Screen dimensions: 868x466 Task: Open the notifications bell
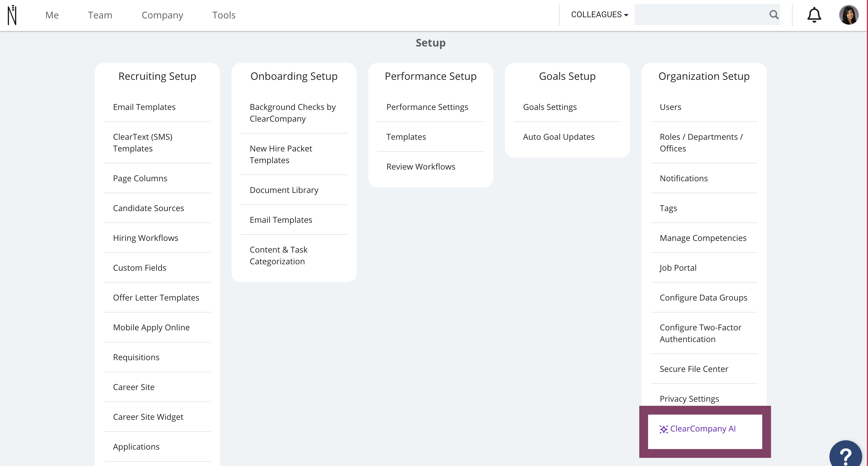[x=814, y=15]
